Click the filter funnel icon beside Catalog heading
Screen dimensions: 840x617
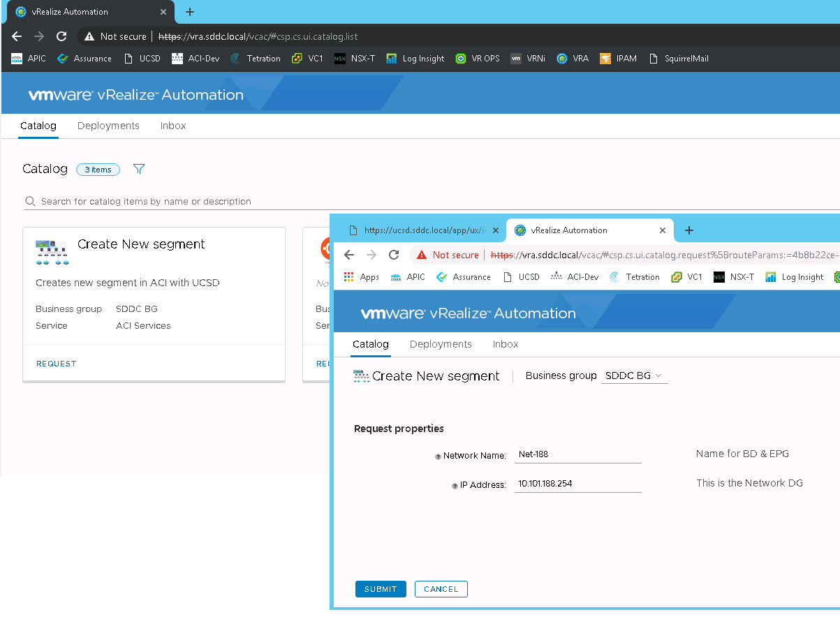tap(139, 169)
